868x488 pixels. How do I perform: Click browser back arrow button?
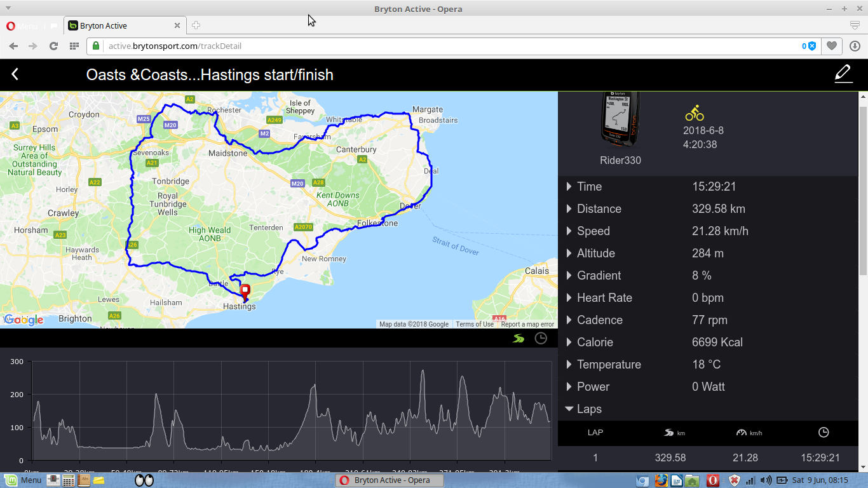coord(13,46)
